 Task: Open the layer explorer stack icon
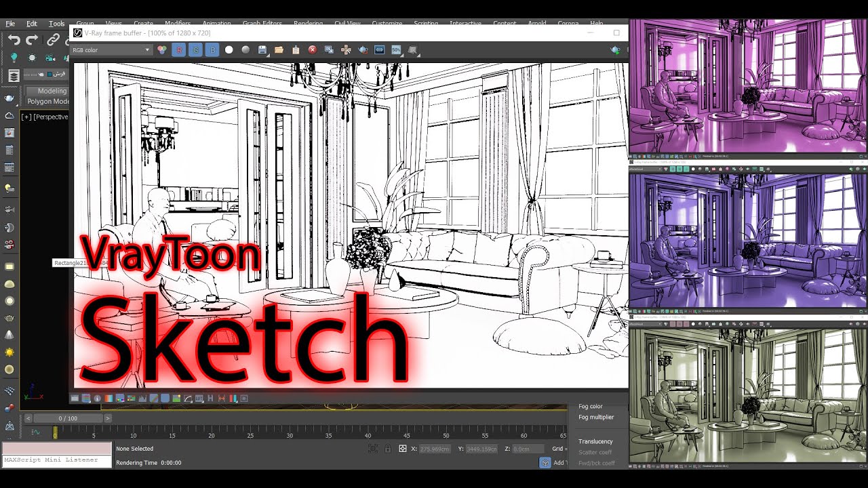coord(14,75)
